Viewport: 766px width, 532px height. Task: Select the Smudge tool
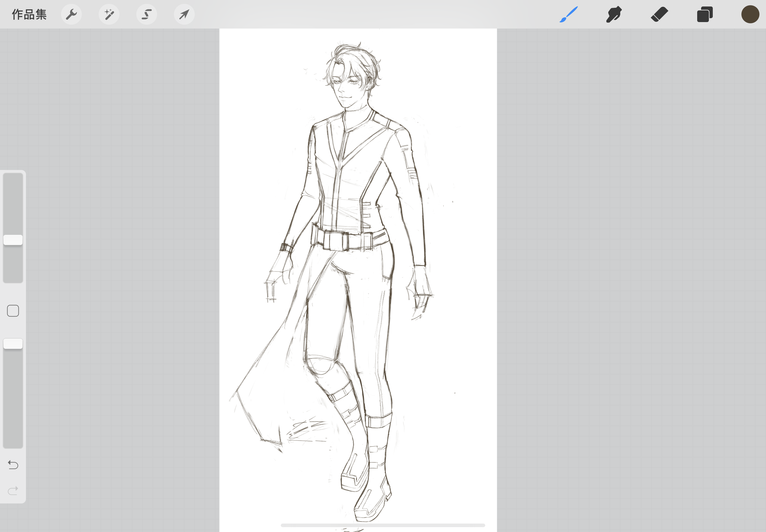(x=614, y=14)
